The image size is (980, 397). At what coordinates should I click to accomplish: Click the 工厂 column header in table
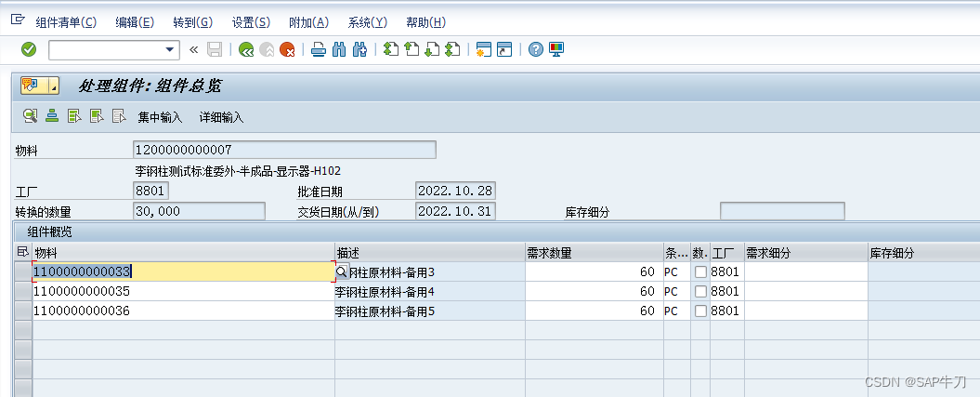[x=727, y=253]
